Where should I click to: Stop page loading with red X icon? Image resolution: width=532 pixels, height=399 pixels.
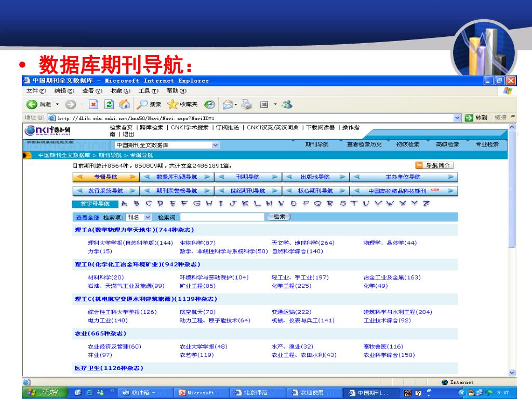pyautogui.click(x=94, y=104)
